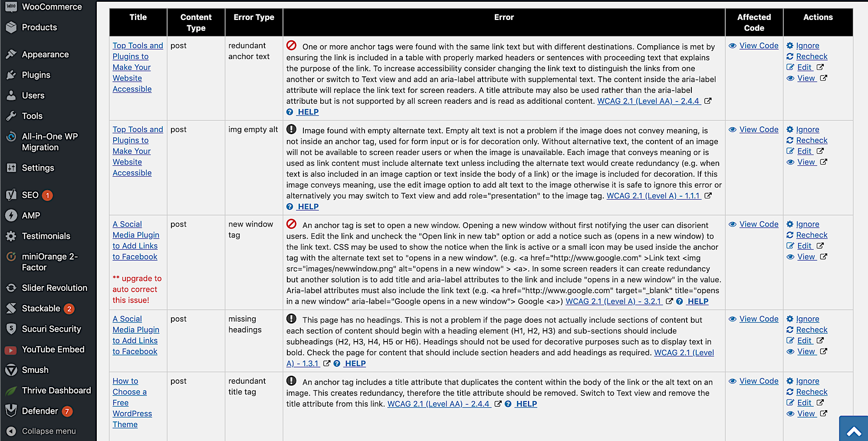Click the Smush icon in sidebar

click(11, 370)
